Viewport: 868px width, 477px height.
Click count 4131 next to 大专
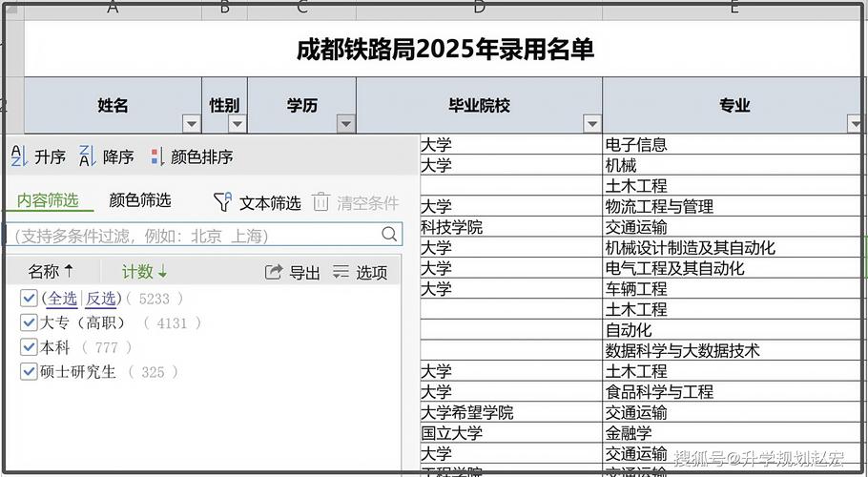pos(172,323)
